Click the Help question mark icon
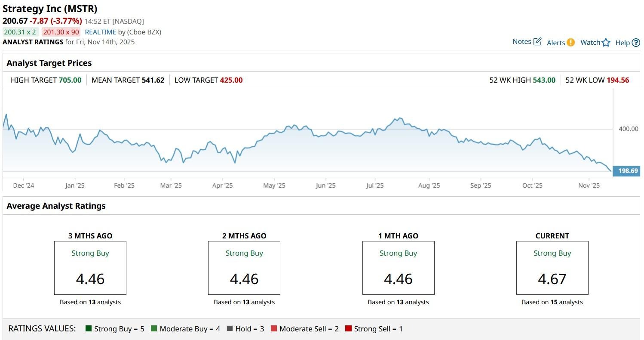Screen dimensions: 644x340 click(636, 43)
